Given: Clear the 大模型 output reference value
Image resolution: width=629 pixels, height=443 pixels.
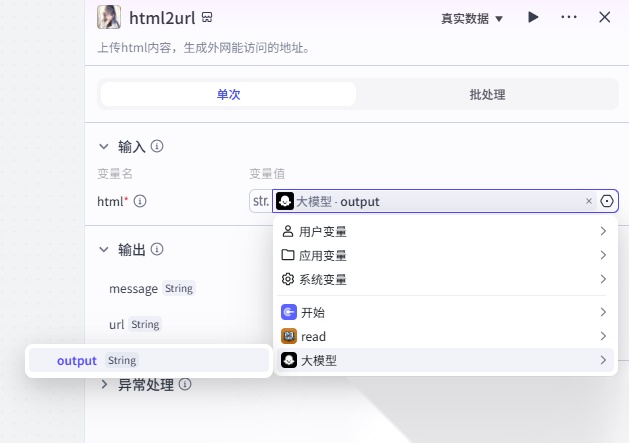Looking at the screenshot, I should 588,201.
